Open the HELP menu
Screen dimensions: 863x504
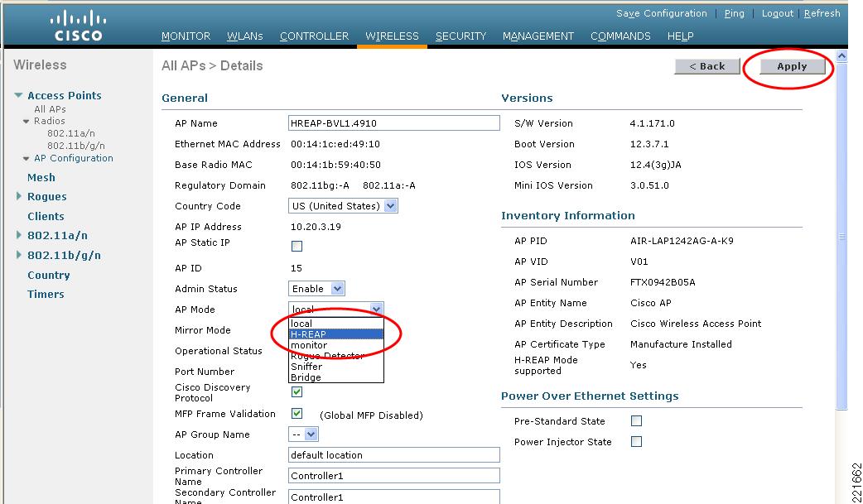tap(680, 36)
